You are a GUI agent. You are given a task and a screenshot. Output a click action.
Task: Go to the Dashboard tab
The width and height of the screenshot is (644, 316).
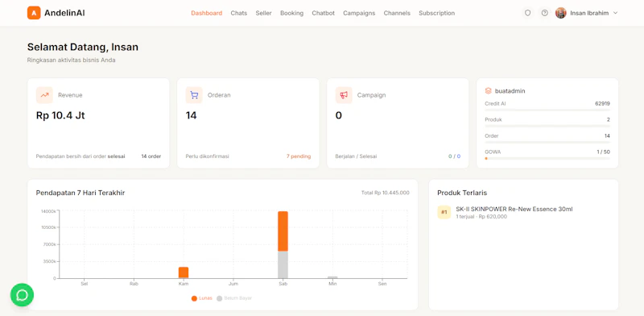(x=207, y=13)
